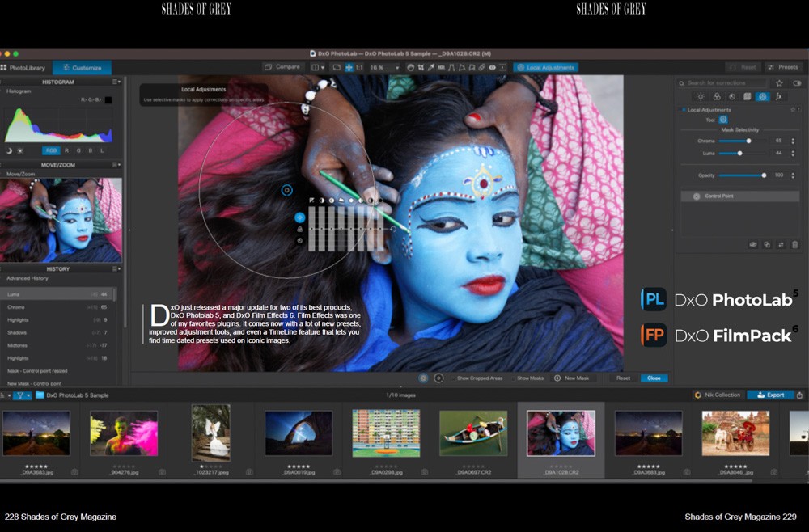The height and width of the screenshot is (532, 809).
Task: Open the split view layout dropdown
Action: click(x=318, y=68)
